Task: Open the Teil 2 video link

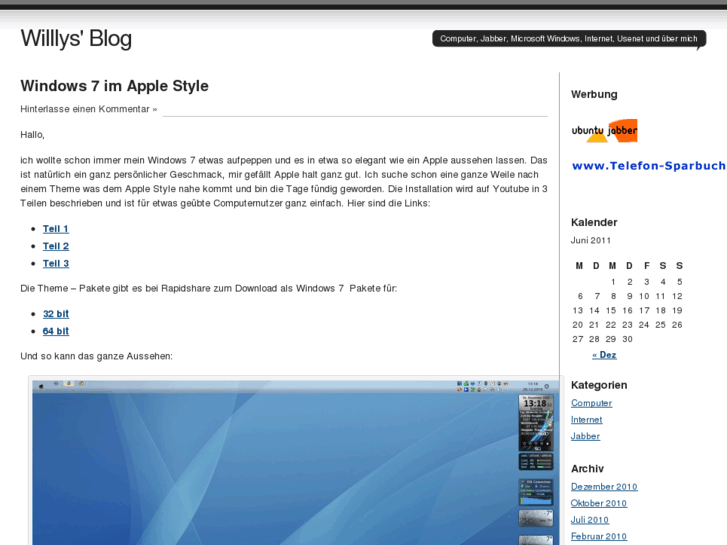Action: coord(56,246)
